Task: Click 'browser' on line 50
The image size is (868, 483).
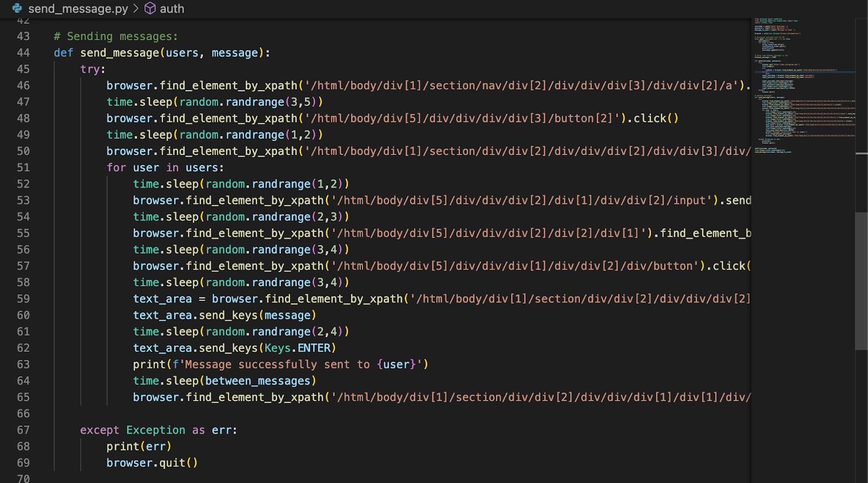Action: pyautogui.click(x=130, y=151)
